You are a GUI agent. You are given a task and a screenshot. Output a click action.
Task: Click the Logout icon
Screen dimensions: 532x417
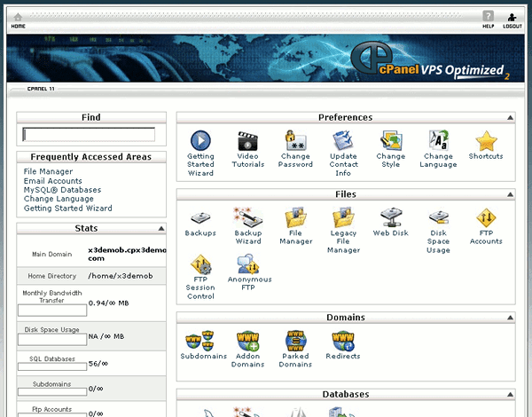512,17
